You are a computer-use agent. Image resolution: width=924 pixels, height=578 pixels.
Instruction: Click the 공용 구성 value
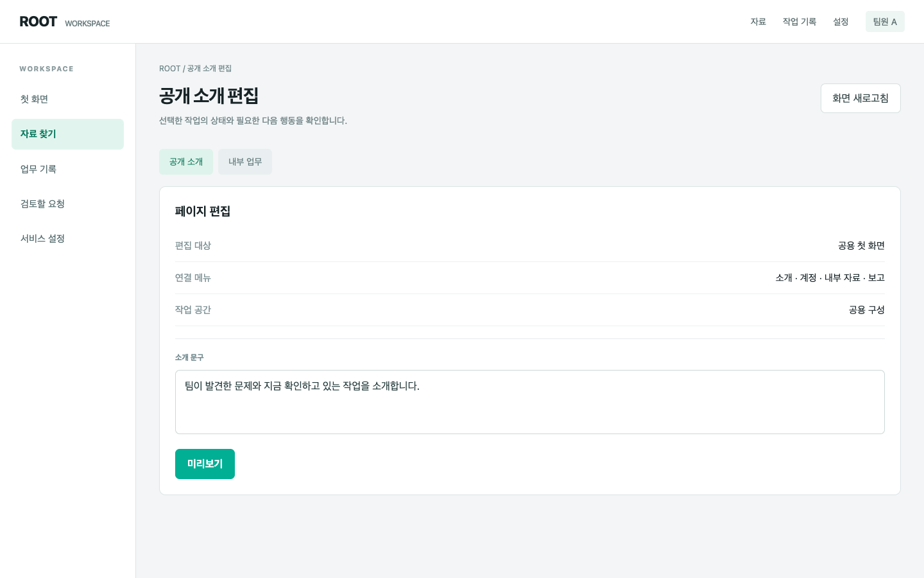(867, 310)
